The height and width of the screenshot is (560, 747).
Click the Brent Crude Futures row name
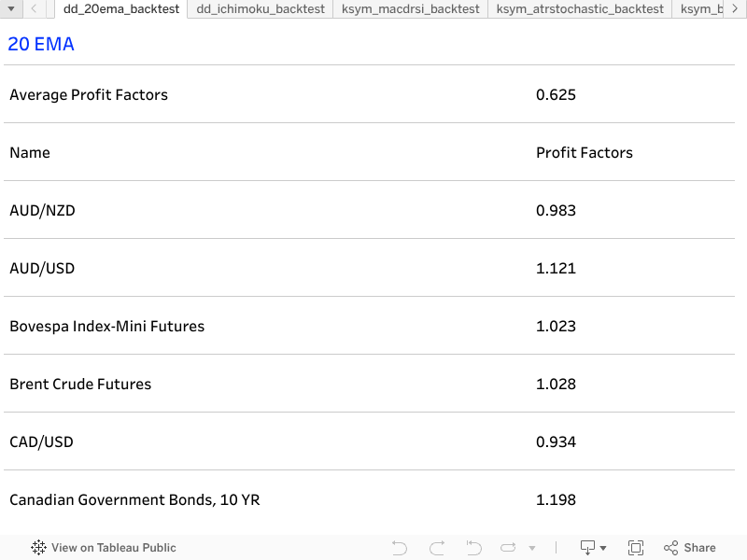pyautogui.click(x=80, y=384)
